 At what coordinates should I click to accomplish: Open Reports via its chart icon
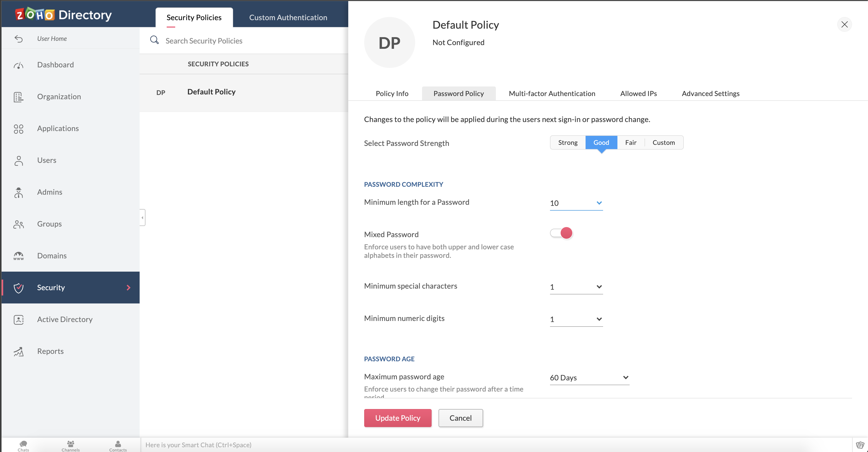[19, 352]
